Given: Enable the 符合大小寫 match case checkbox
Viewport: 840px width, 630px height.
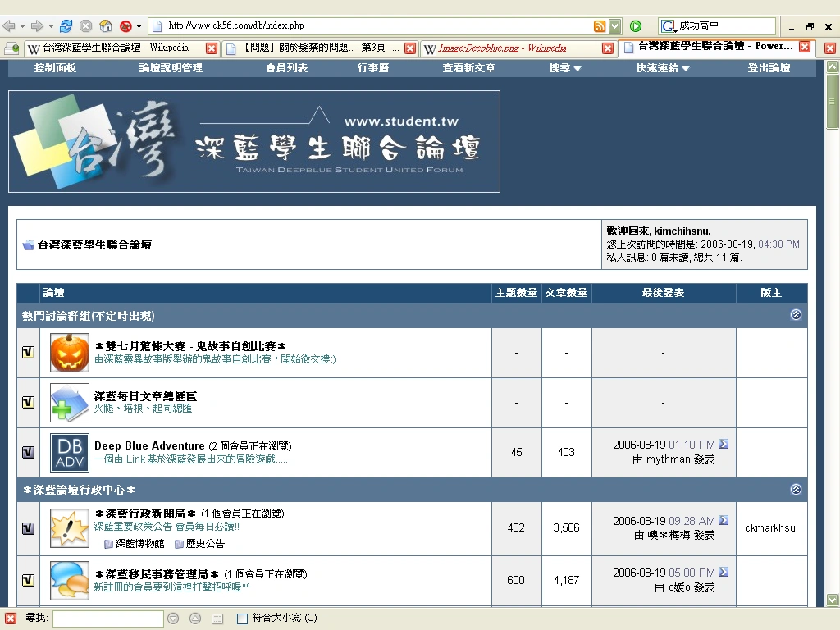Looking at the screenshot, I should coord(242,619).
